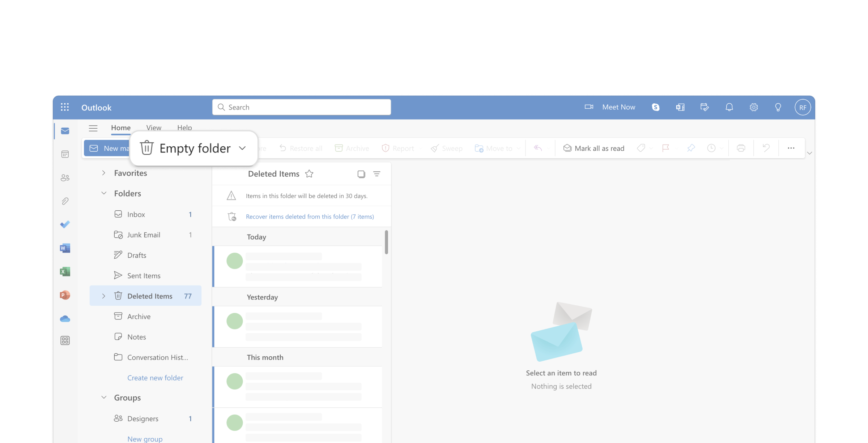Click the Filter icon next to Deleted Items
Screen dimensions: 868x443
[x=376, y=173]
